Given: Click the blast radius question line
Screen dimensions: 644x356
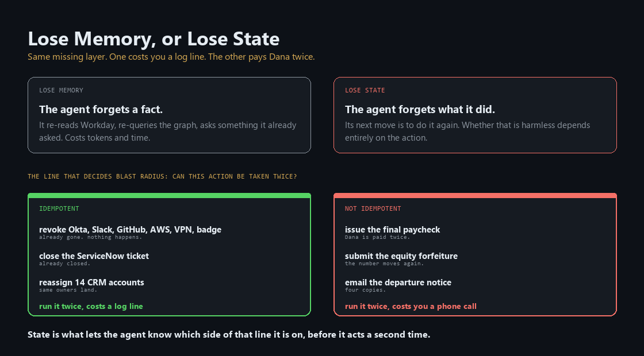Looking at the screenshot, I should coord(162,176).
